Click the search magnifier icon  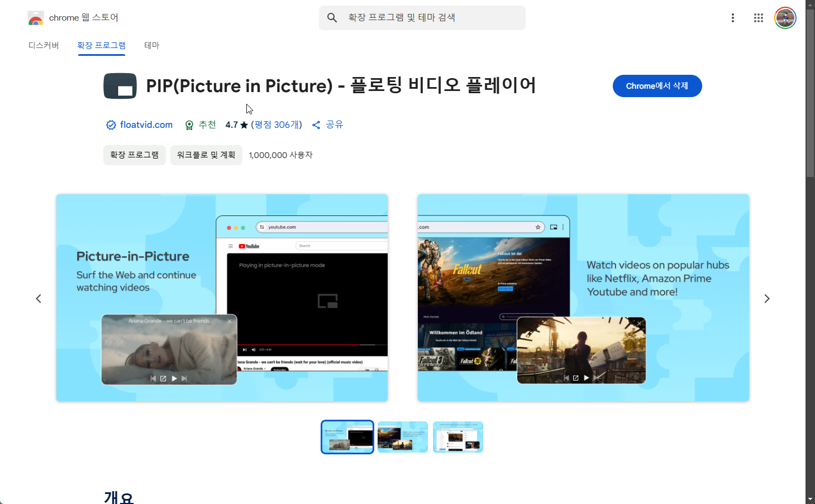coord(332,17)
